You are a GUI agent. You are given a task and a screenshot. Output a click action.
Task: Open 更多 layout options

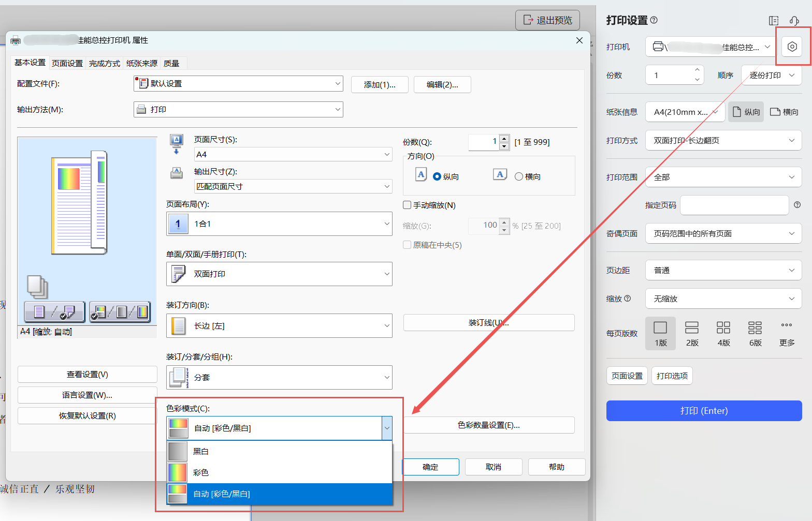pos(787,333)
